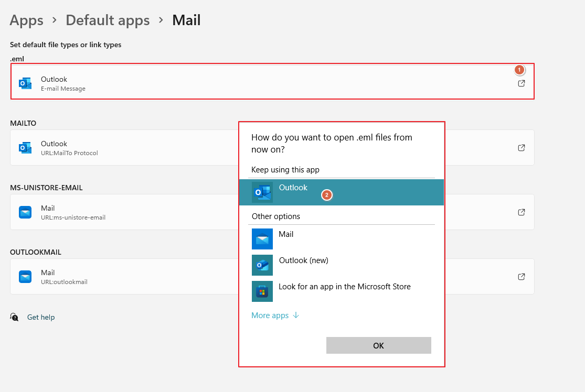Click the 'URL:ms-unistore-email' subtitle text
Screen dimensions: 585x392
coord(73,217)
